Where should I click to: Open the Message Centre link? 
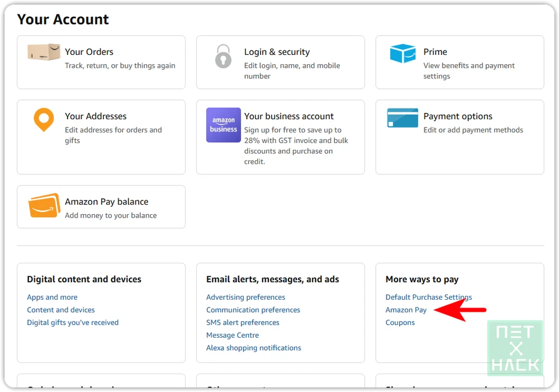pyautogui.click(x=233, y=336)
